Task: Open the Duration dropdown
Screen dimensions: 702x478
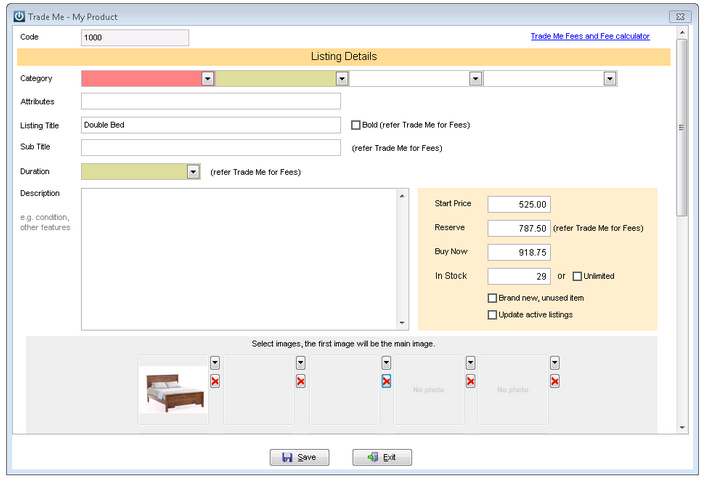Action: point(193,172)
